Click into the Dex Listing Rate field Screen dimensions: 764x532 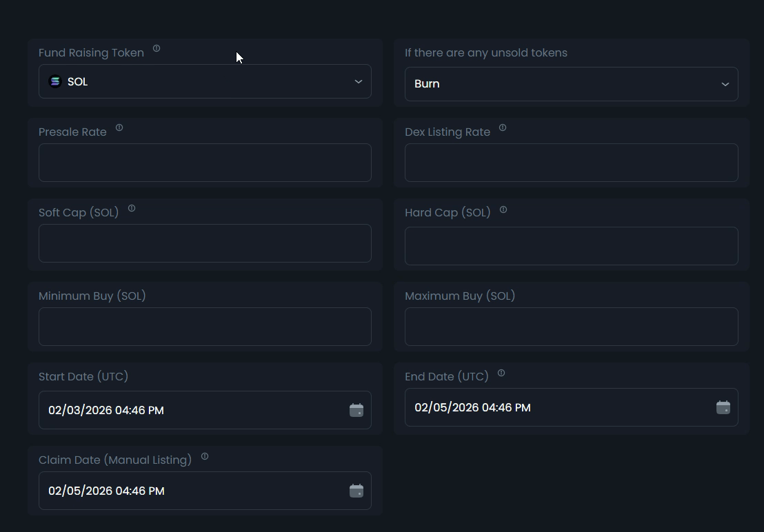pyautogui.click(x=571, y=163)
